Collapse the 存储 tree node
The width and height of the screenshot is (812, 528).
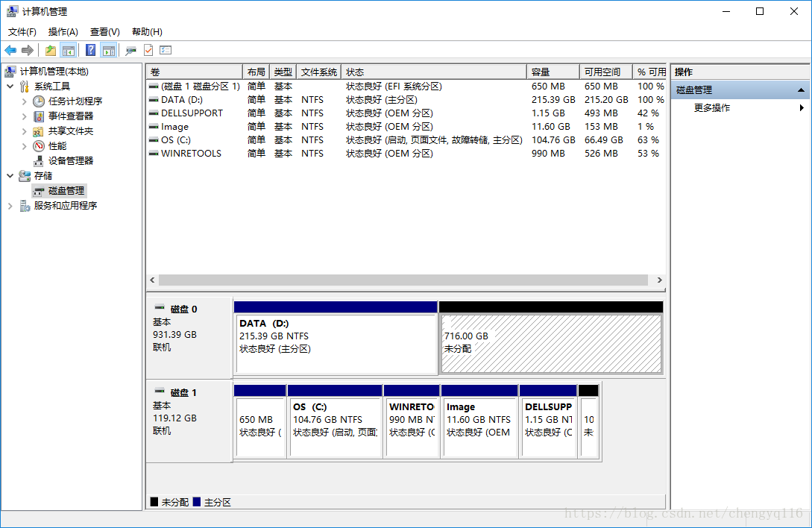click(x=10, y=176)
